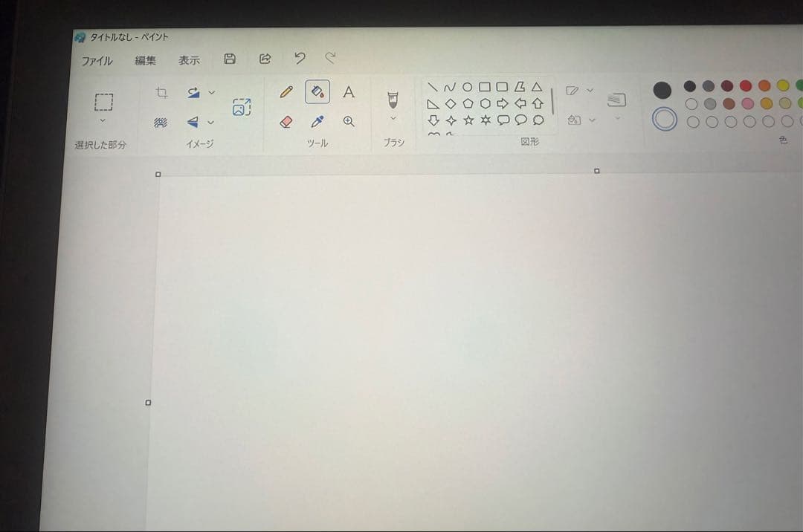
Task: Select Color 1 primary color circle
Action: (x=662, y=91)
